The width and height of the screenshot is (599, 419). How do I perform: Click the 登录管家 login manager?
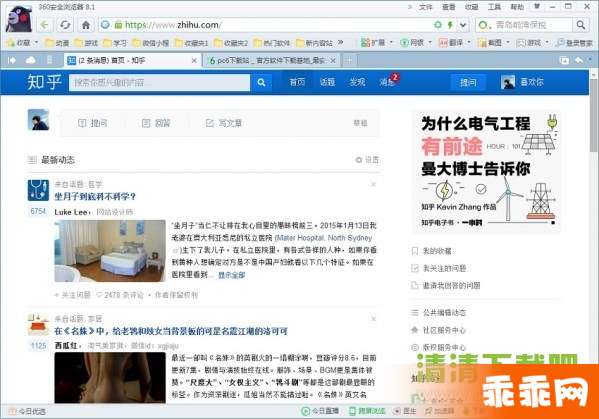[x=574, y=43]
